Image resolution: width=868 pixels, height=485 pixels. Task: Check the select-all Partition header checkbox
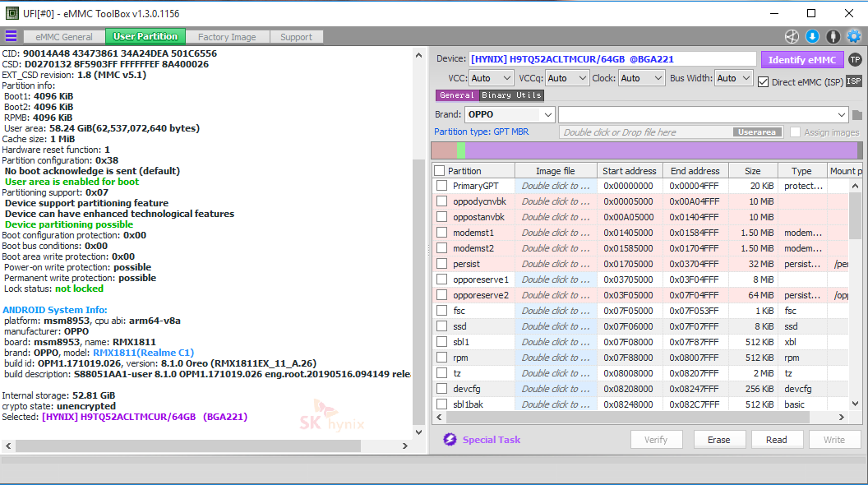click(440, 171)
